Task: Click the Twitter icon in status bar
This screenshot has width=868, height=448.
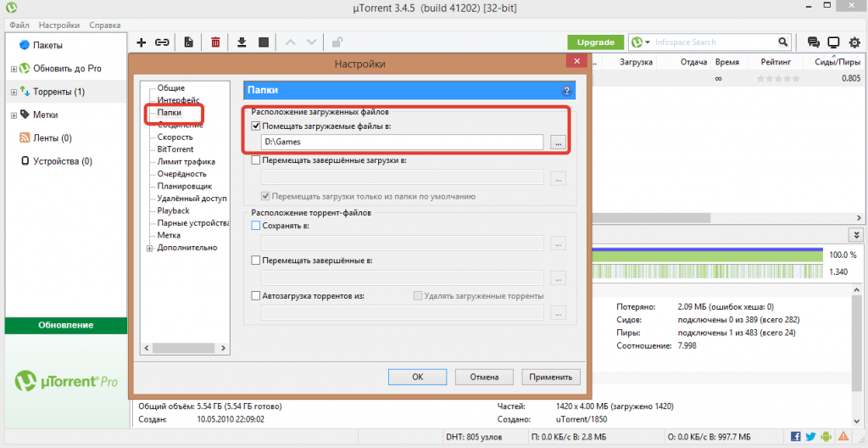Action: point(811,436)
